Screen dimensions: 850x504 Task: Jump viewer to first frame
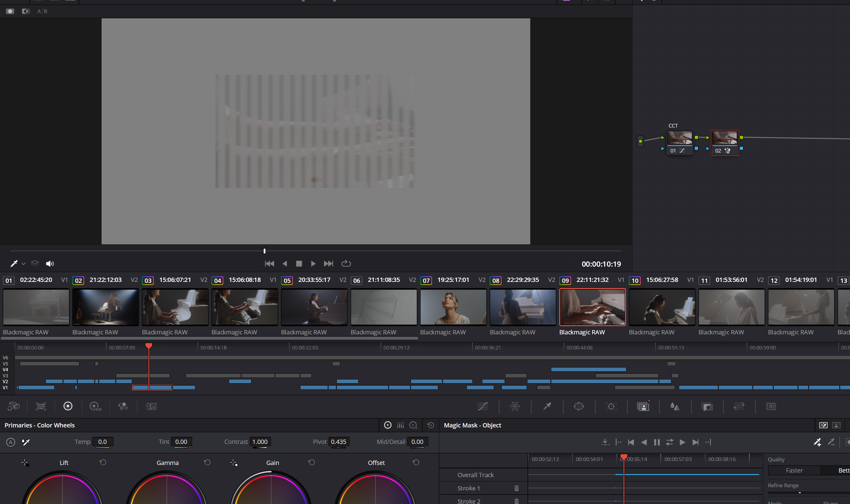[270, 264]
